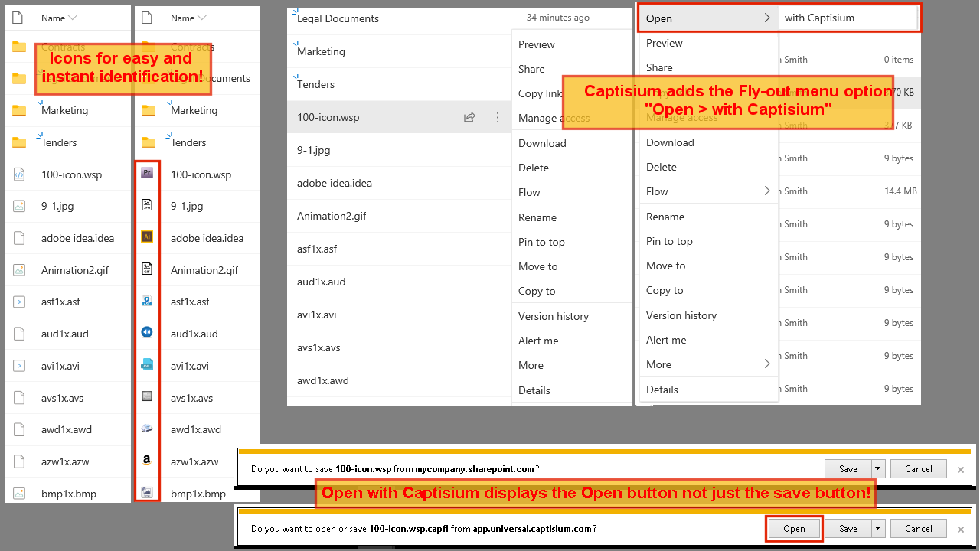Click adobe idea.idea in the list without icons
This screenshot has width=980, height=551.
click(x=335, y=183)
